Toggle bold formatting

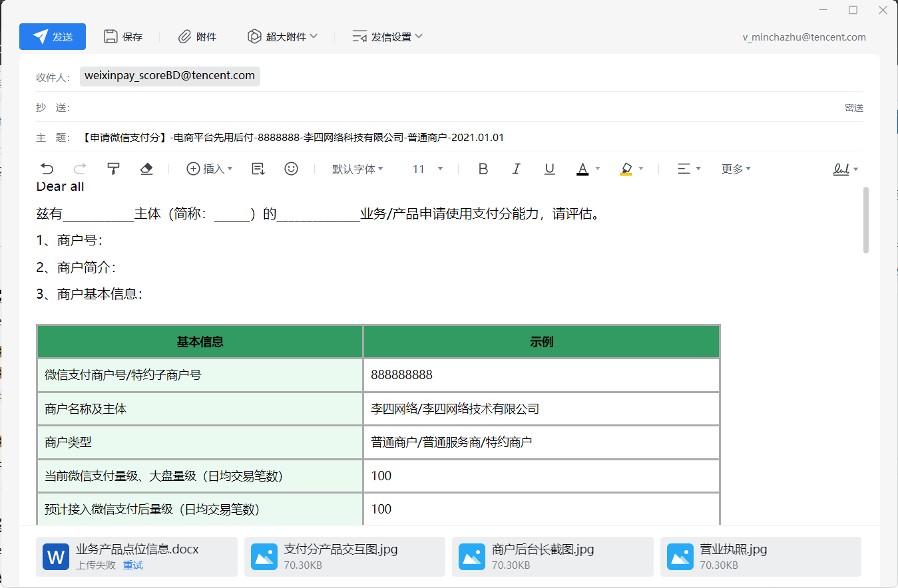[x=484, y=169]
